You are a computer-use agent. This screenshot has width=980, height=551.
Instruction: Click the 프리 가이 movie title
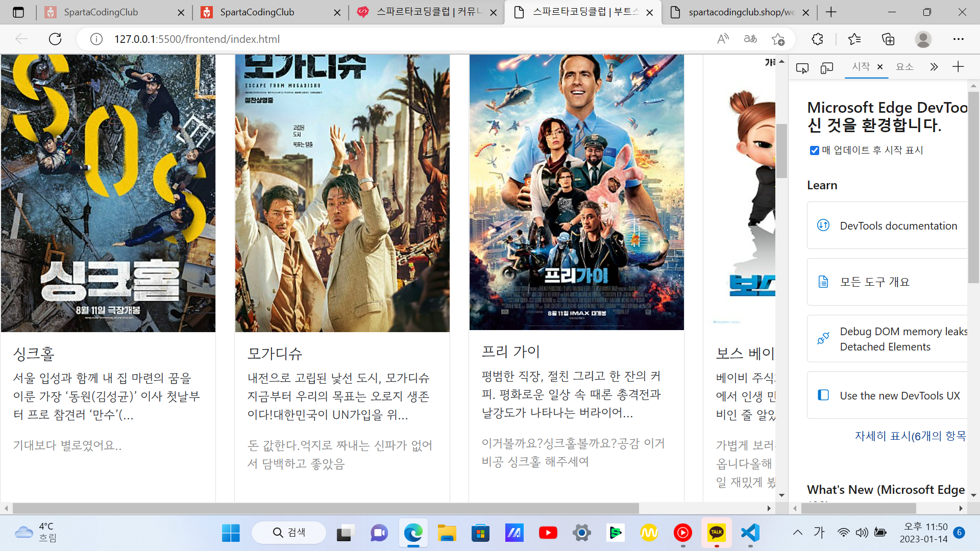510,352
